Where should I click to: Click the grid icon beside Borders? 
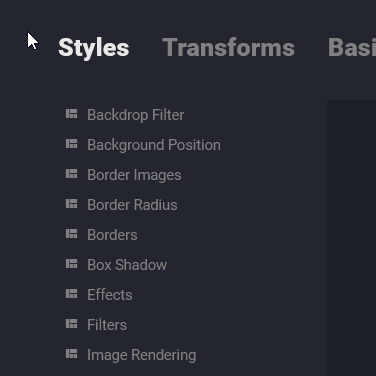click(x=72, y=234)
